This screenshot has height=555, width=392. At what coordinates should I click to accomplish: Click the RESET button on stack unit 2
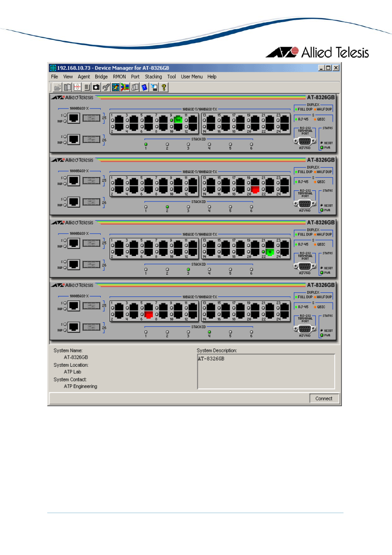point(322,206)
